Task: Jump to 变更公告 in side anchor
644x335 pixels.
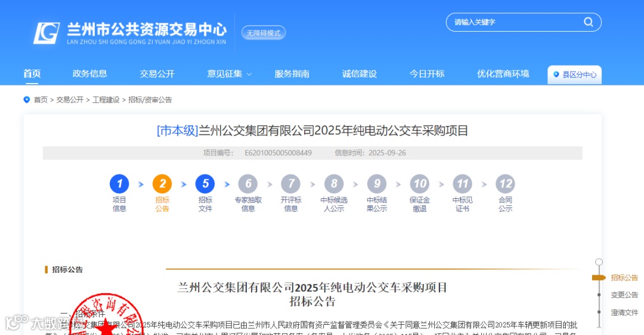Action: 624,294
